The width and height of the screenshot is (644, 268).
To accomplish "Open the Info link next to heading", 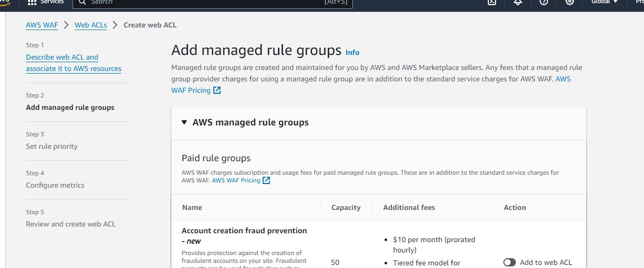I will click(352, 52).
